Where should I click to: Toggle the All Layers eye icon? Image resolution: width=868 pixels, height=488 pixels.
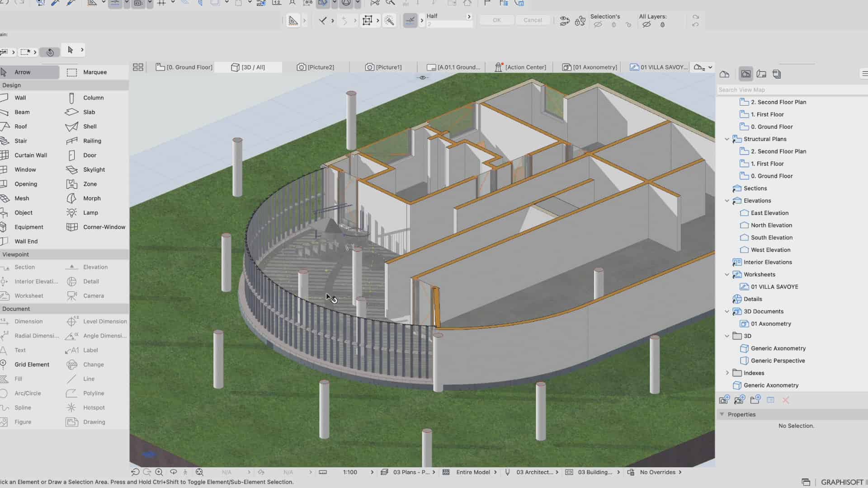pyautogui.click(x=646, y=25)
